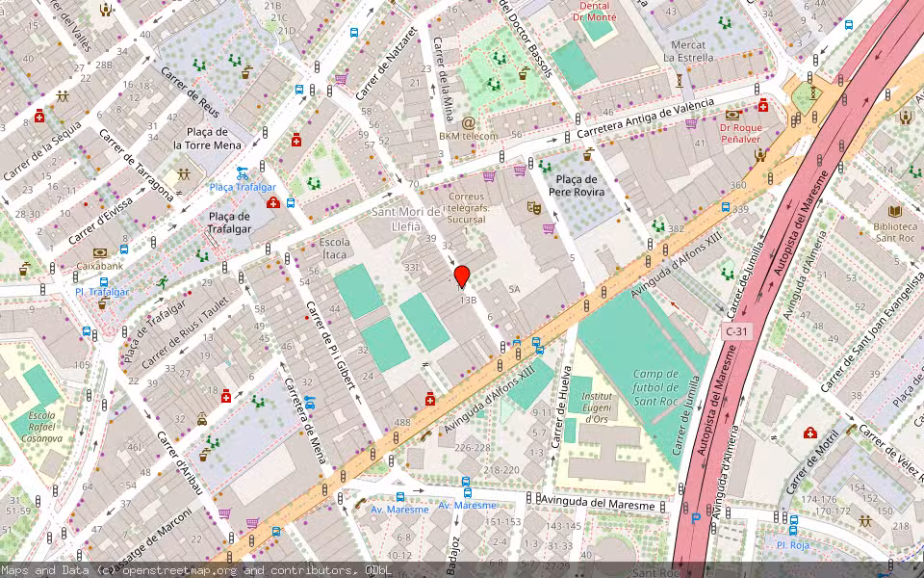
Task: Select the playground figure icon in Plaça de Trafalgar
Action: point(201,256)
